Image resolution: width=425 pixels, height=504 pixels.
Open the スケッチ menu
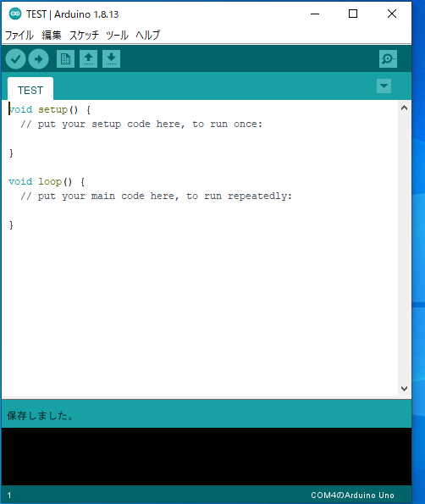tap(84, 35)
